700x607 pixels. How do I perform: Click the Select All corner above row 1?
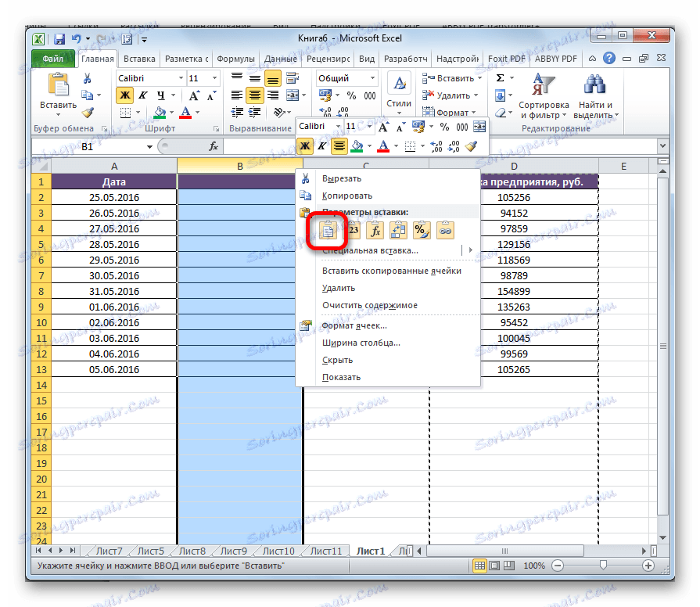coord(41,167)
